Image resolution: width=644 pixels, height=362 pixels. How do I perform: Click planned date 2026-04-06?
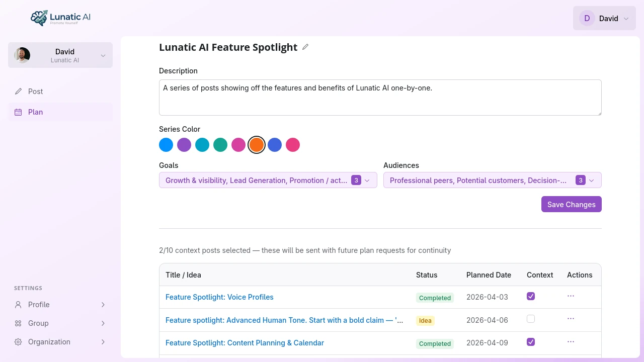coord(487,320)
